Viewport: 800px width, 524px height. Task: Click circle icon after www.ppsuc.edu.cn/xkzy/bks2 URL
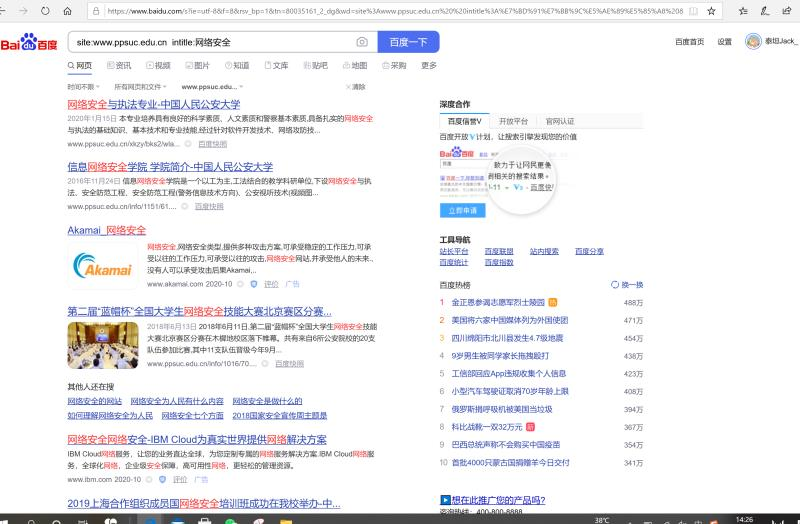[x=188, y=144]
